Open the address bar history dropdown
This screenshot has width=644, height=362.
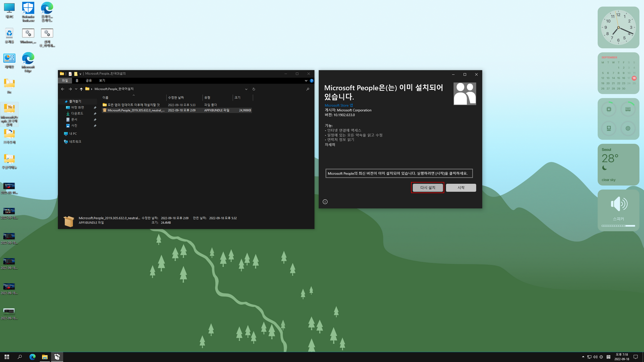coord(246,89)
